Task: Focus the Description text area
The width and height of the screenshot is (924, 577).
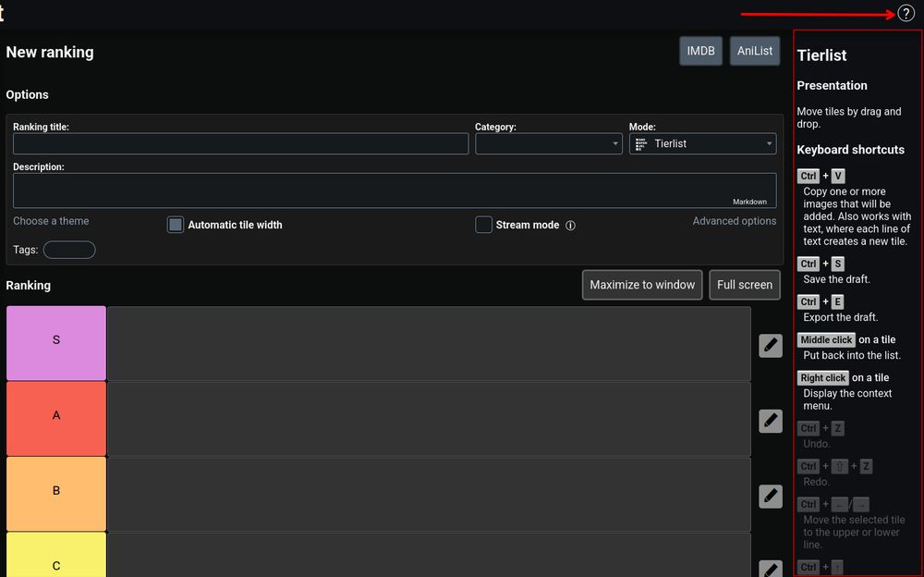Action: [x=395, y=190]
